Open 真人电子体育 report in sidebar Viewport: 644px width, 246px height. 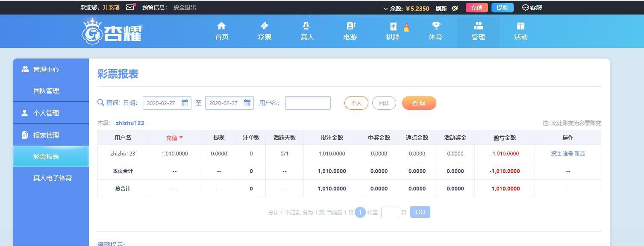[x=52, y=178]
